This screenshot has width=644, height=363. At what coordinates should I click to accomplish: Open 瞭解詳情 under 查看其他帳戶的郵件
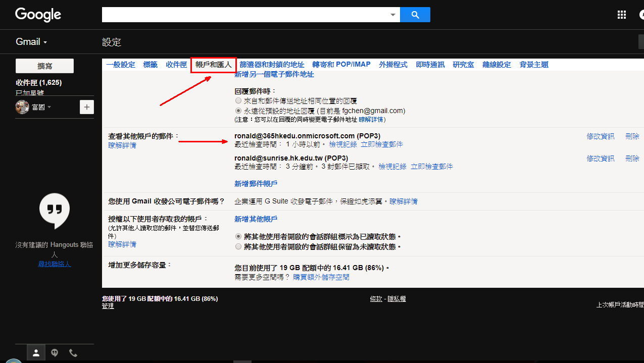coord(122,145)
